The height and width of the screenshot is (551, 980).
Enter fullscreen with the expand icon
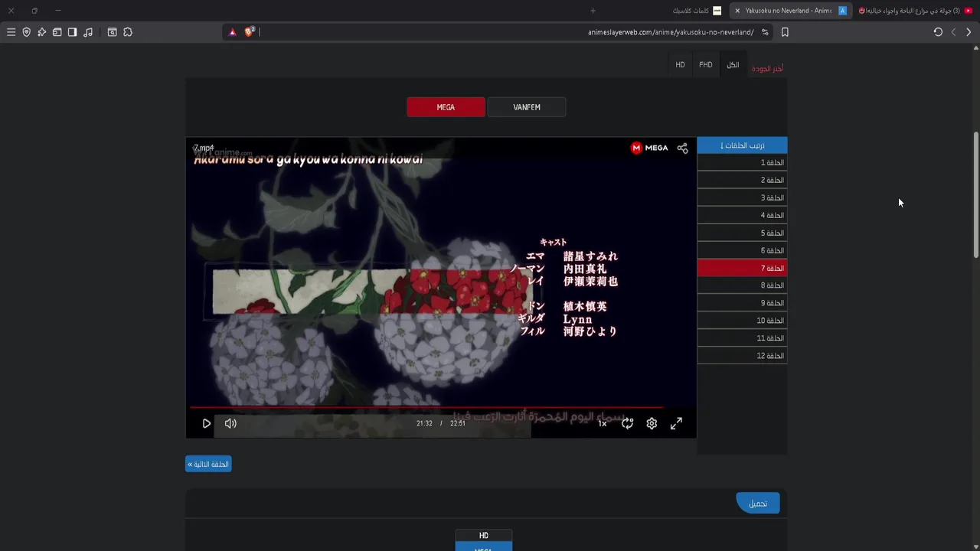tap(676, 423)
